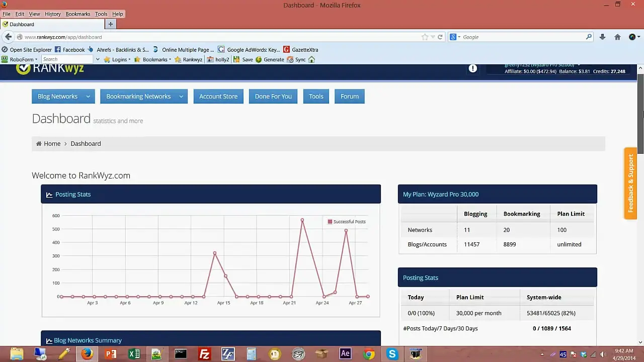Launch Google Chrome from the taskbar
The width and height of the screenshot is (644, 362).
(369, 354)
